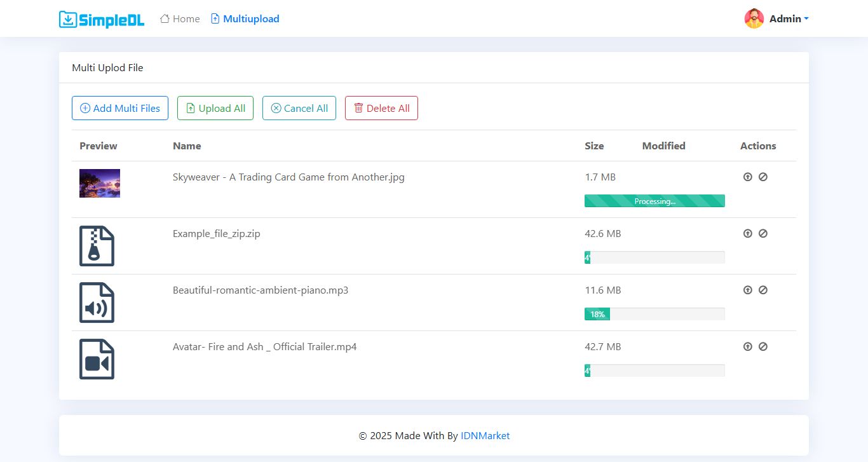
Task: Click the audio file type icon
Action: [97, 302]
